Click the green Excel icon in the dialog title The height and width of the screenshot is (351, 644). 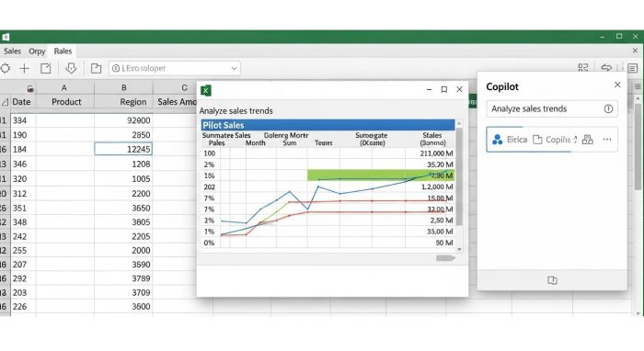coord(206,90)
